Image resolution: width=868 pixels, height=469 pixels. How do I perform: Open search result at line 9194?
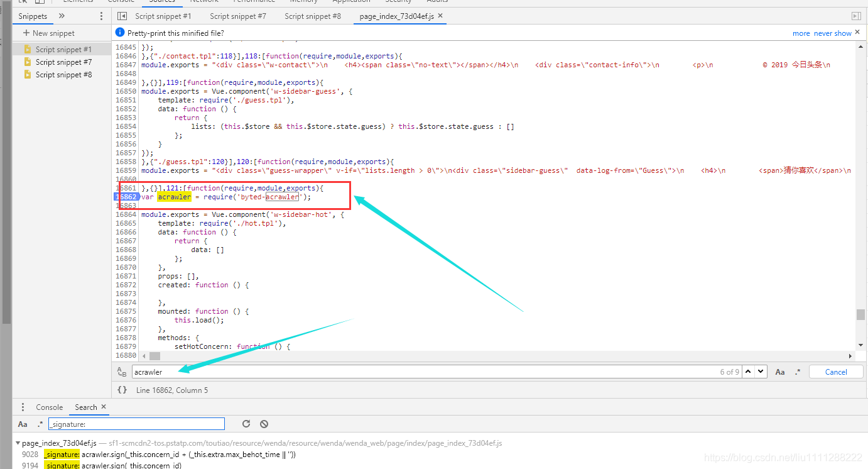tap(112, 465)
